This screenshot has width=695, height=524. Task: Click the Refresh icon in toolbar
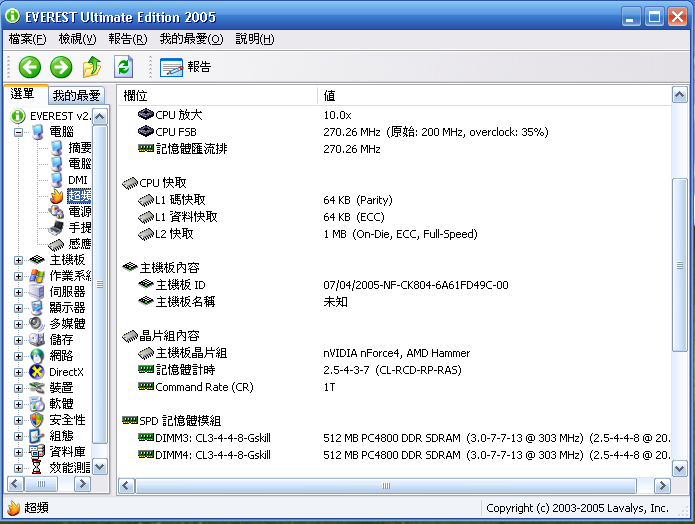[124, 67]
